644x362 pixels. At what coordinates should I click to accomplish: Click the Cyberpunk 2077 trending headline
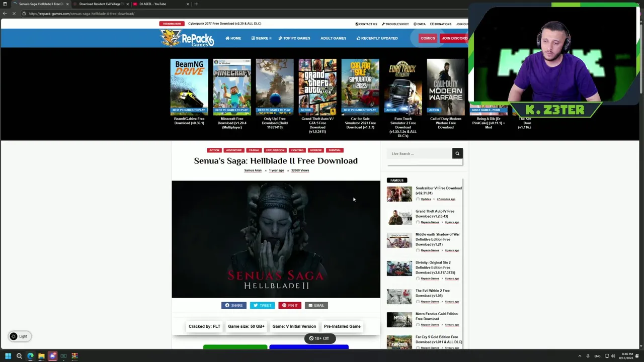[224, 24]
